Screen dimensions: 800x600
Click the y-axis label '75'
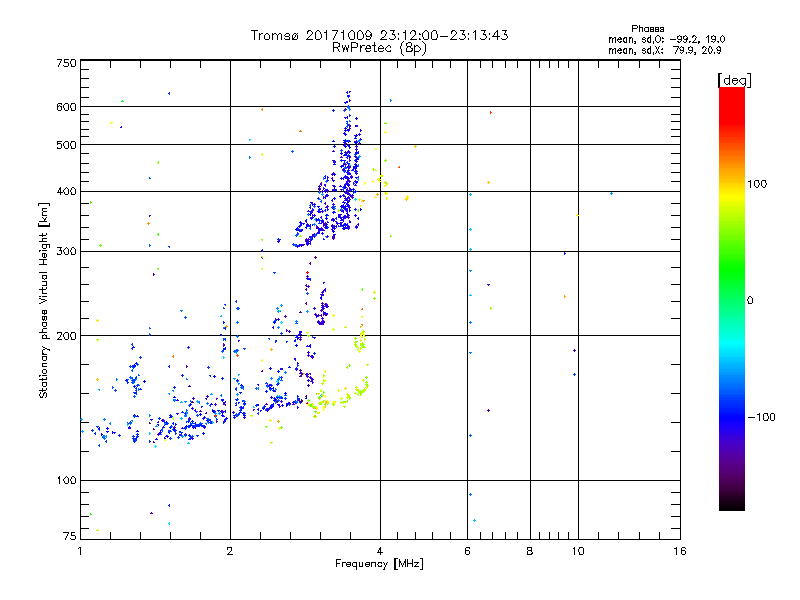[x=70, y=536]
